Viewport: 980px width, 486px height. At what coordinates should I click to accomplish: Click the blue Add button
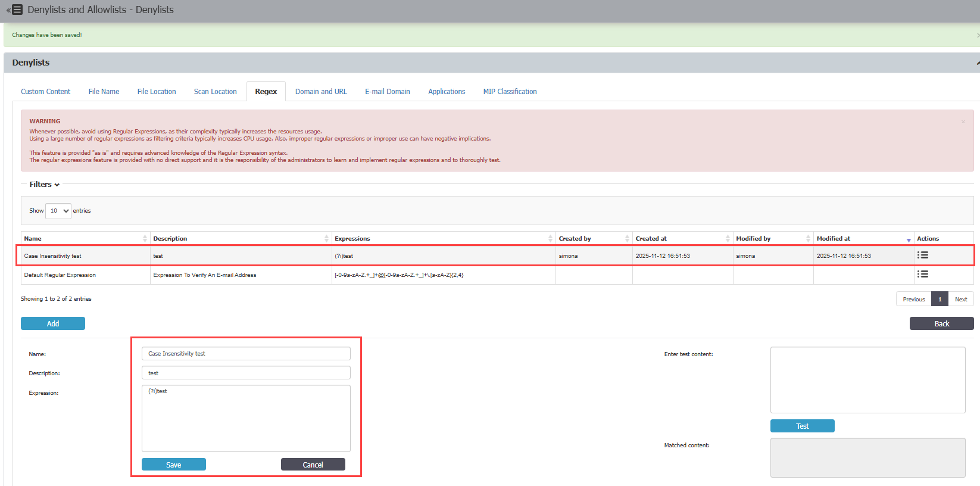[x=53, y=323]
